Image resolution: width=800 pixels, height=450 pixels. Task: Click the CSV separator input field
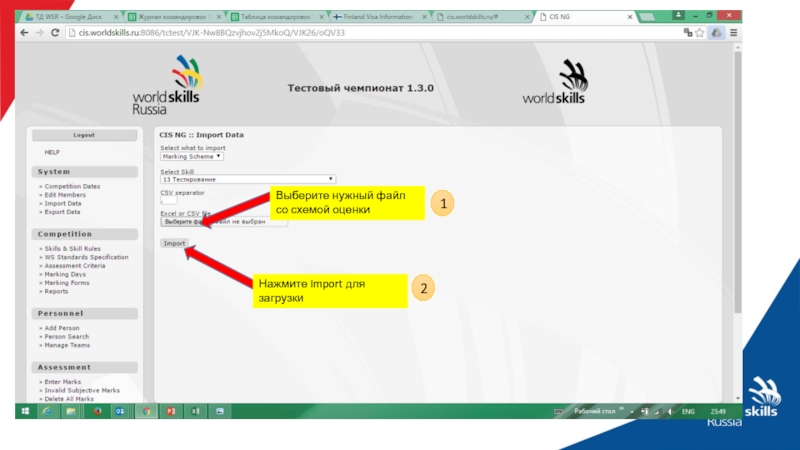pyautogui.click(x=169, y=200)
